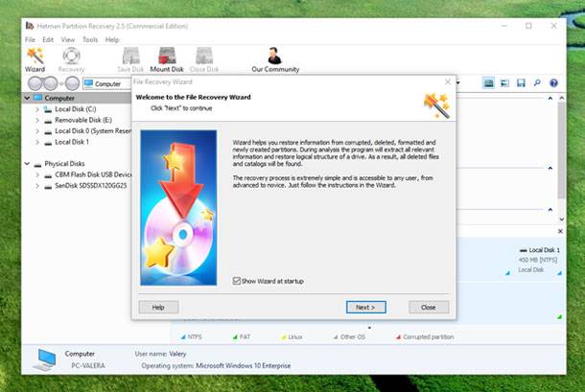Click the NTFS legend marker
Image resolution: width=585 pixels, height=392 pixels.
pos(183,337)
